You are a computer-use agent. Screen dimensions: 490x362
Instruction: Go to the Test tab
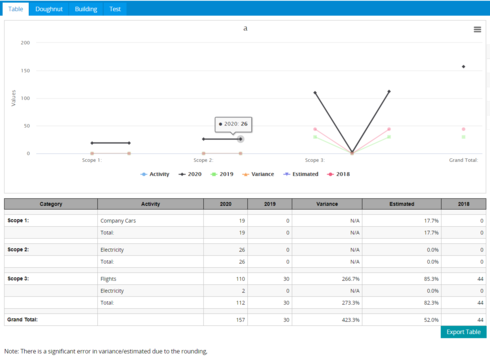point(115,9)
